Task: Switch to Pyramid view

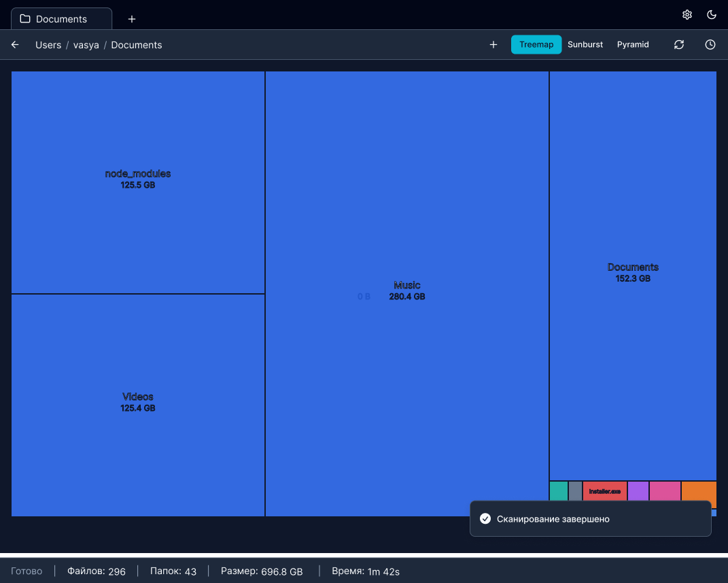Action: pos(633,44)
